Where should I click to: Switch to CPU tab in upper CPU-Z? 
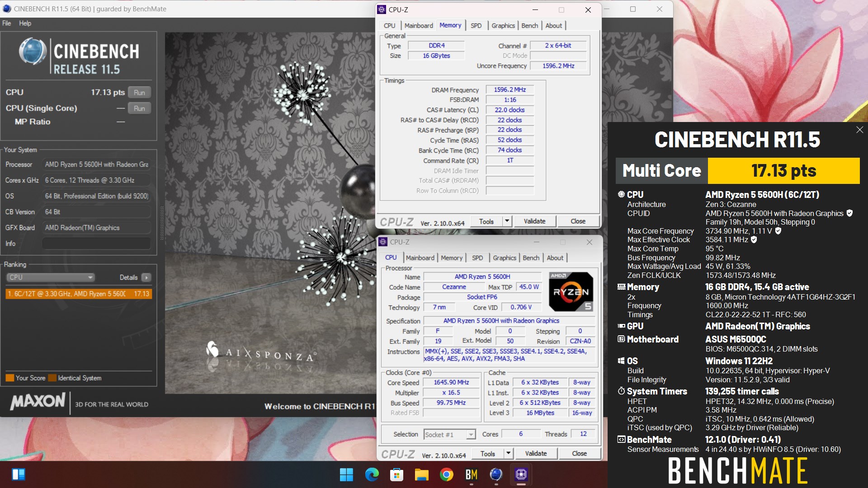389,25
